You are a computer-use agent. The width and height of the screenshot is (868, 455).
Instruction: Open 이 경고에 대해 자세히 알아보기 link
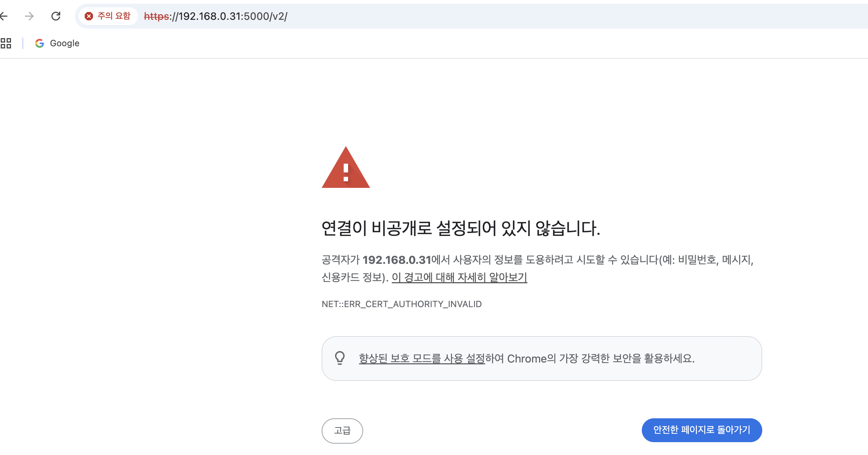(x=459, y=277)
